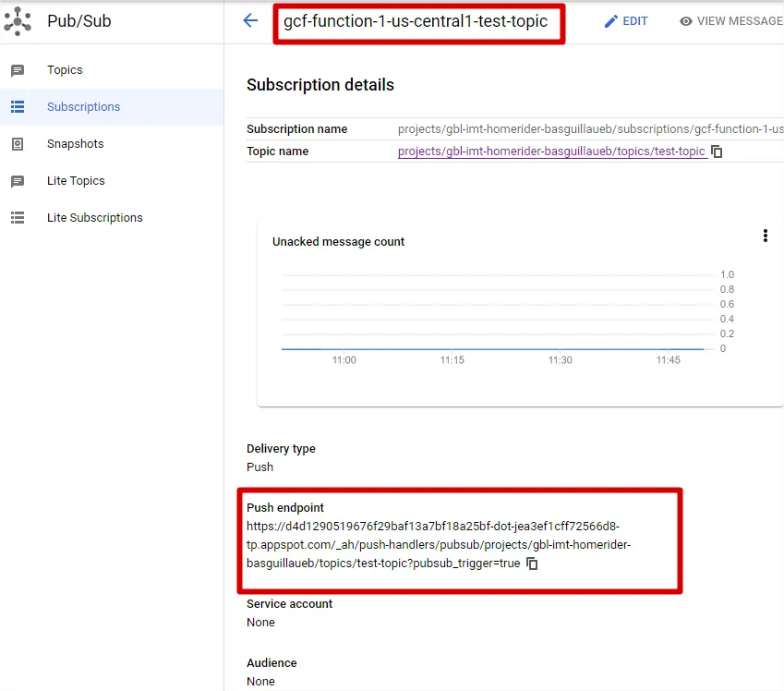Viewport: 784px width, 691px height.
Task: Click the Lite Topics sidebar icon
Action: [18, 181]
